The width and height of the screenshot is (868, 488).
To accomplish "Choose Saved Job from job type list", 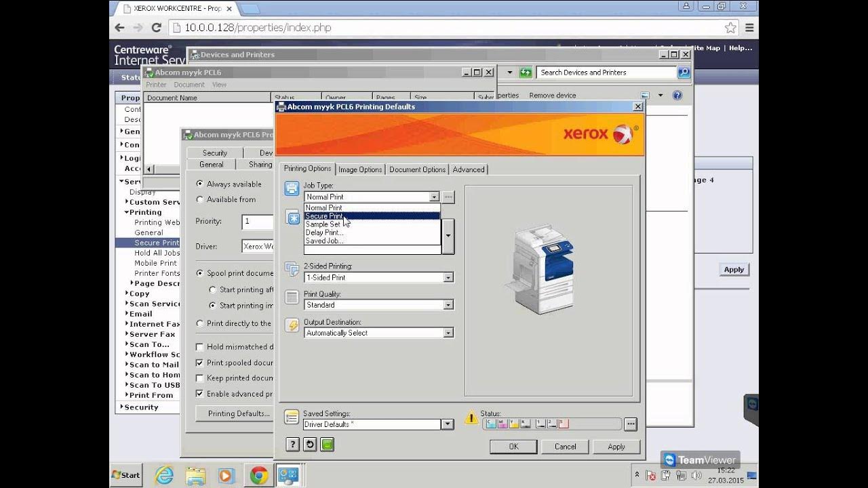I will 372,241.
